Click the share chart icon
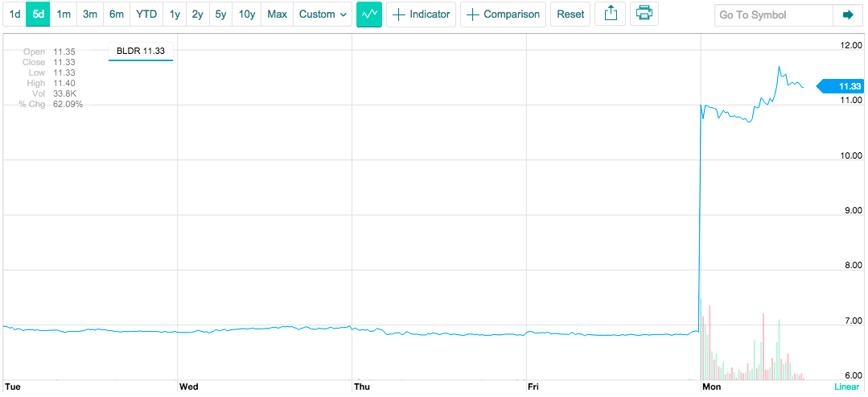 (x=610, y=14)
